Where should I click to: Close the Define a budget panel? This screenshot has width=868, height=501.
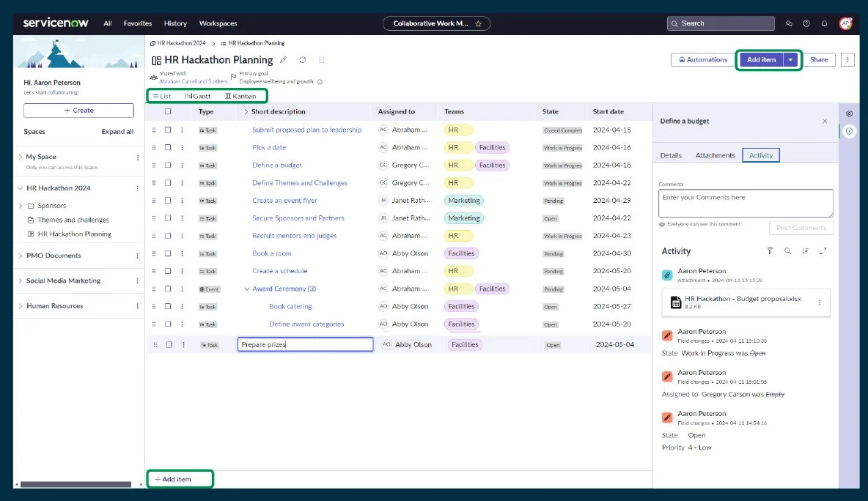[825, 121]
